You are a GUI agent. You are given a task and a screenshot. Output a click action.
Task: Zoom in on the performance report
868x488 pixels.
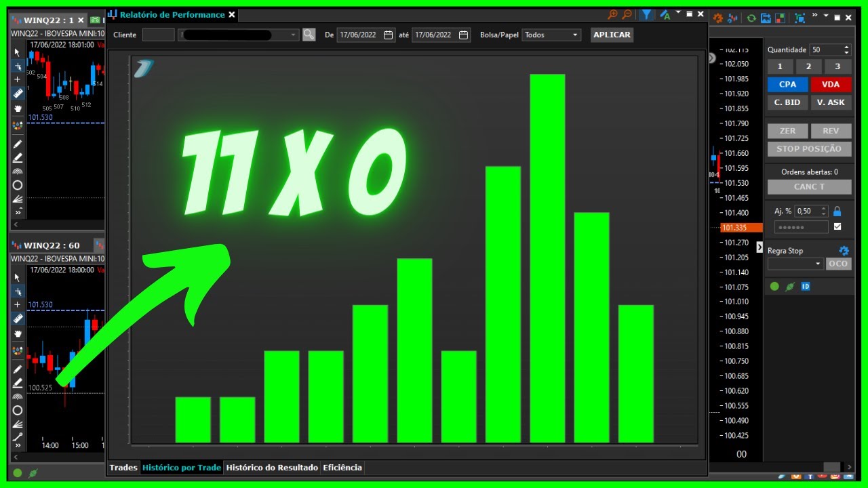point(613,14)
